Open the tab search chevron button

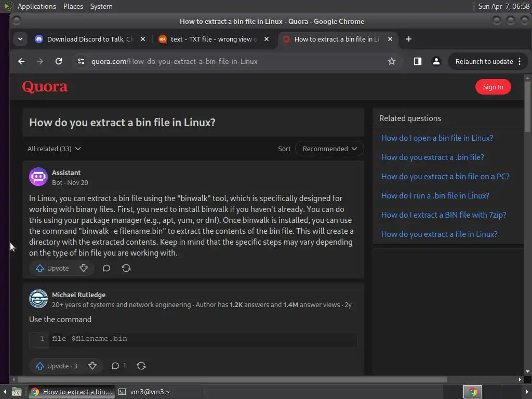(20, 39)
